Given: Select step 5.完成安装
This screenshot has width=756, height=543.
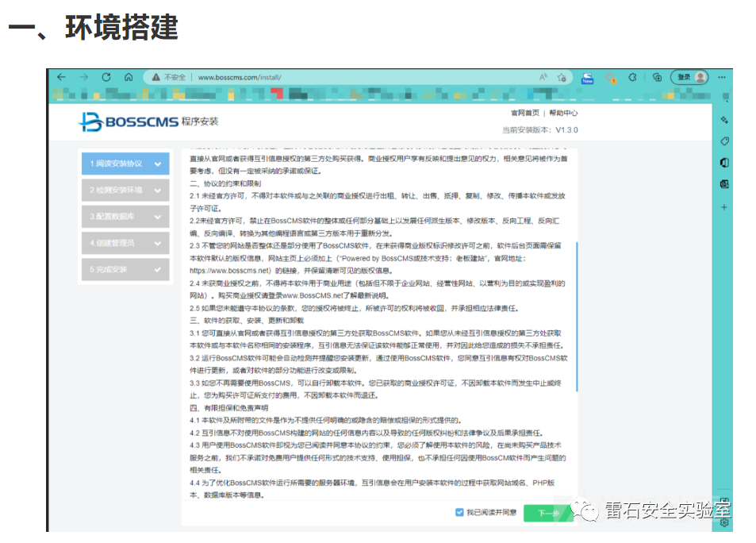Looking at the screenshot, I should (x=125, y=269).
